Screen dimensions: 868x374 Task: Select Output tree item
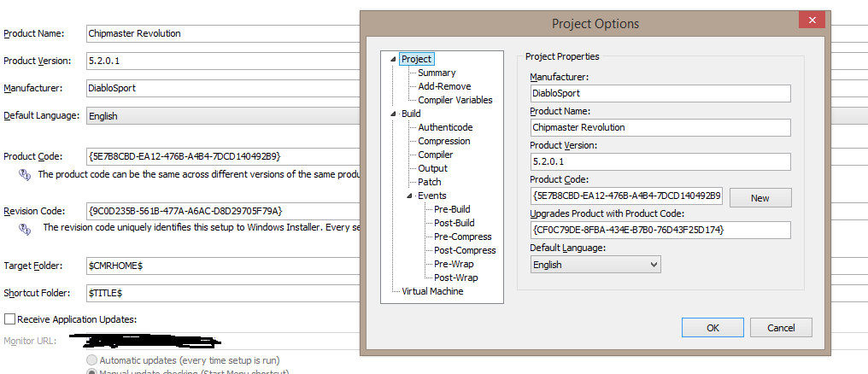pyautogui.click(x=432, y=168)
